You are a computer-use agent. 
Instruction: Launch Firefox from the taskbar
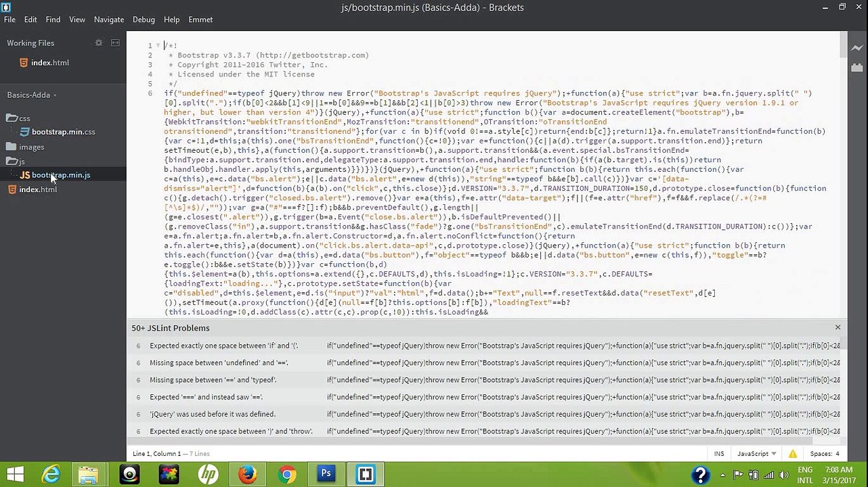pos(247,474)
